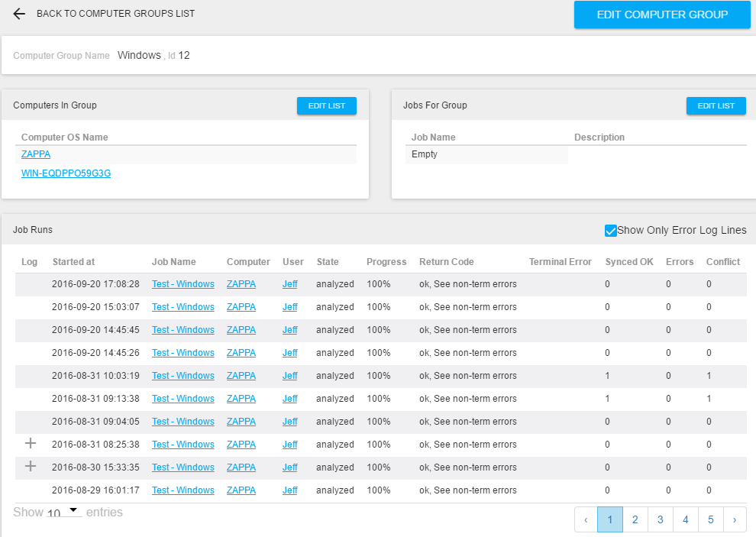Expand log for 2016-08-30 15:33:35 run
The image size is (756, 537).
pos(31,467)
